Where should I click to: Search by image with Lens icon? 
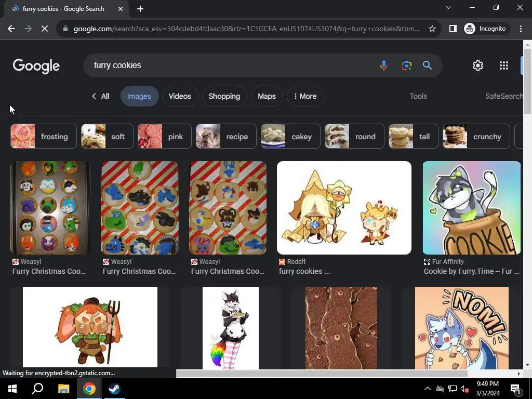(x=406, y=65)
